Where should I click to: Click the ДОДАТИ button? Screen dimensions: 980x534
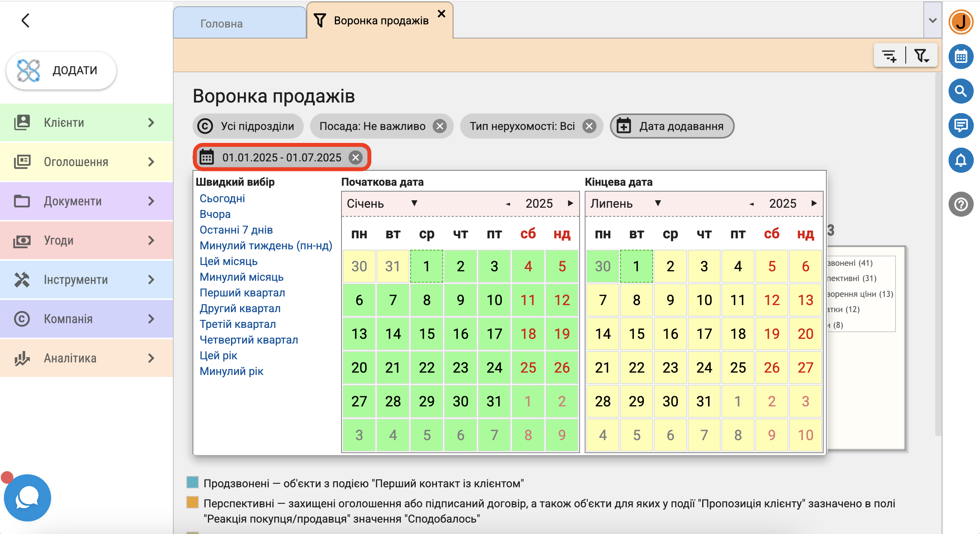point(61,71)
